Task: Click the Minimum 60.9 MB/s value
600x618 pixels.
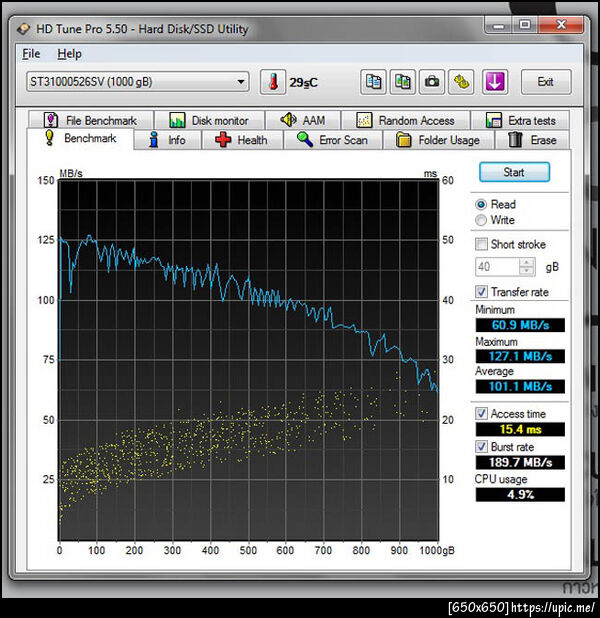Action: pos(520,325)
